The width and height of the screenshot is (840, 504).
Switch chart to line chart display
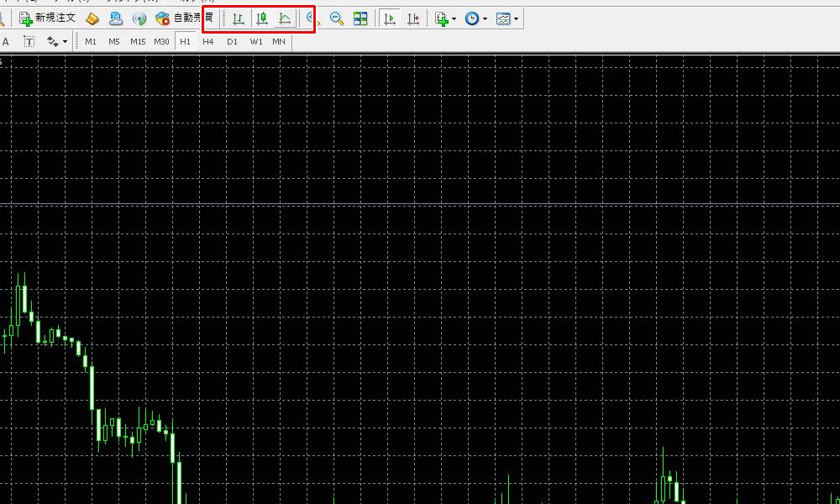(x=286, y=18)
